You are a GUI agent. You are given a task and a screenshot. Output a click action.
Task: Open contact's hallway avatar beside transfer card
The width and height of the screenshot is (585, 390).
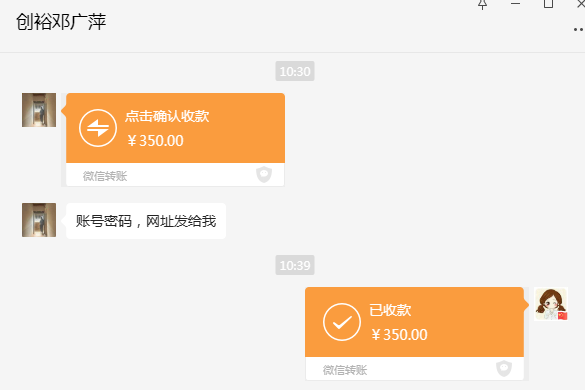[x=39, y=110]
